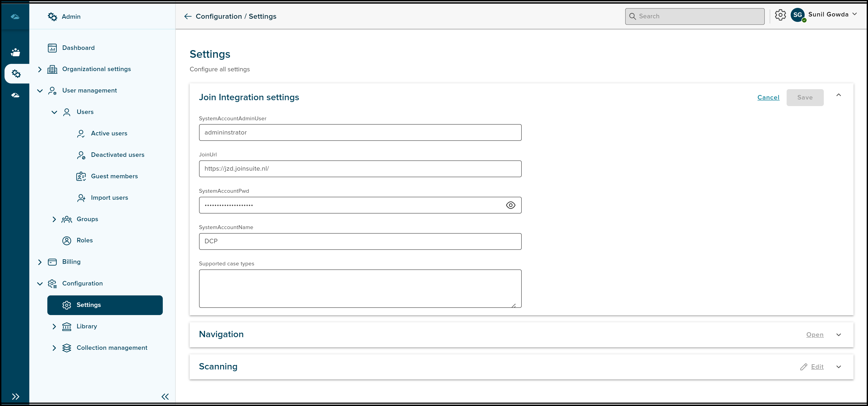Image resolution: width=868 pixels, height=406 pixels.
Task: Reveal the SystemAccountPwd value with the eye toggle
Action: coord(510,205)
